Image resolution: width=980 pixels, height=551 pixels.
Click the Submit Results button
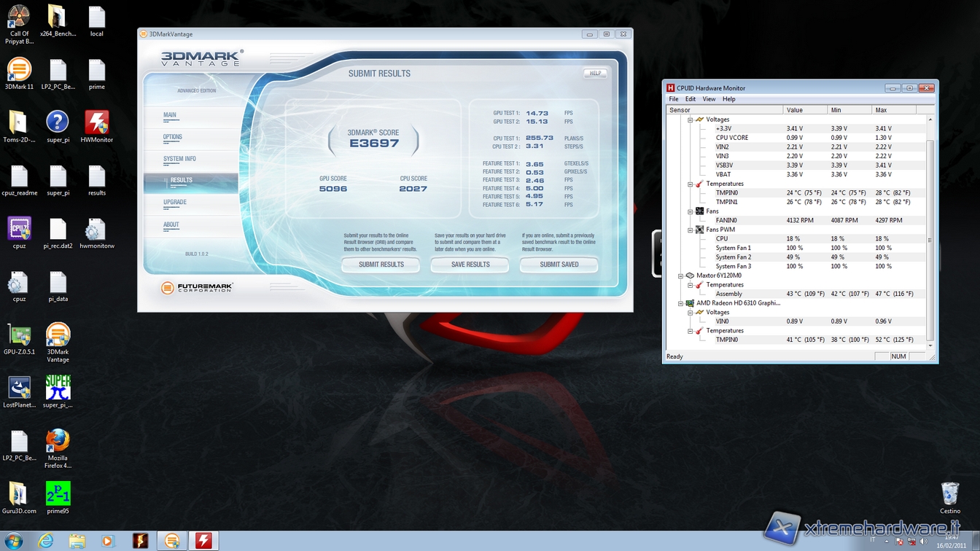[381, 265]
